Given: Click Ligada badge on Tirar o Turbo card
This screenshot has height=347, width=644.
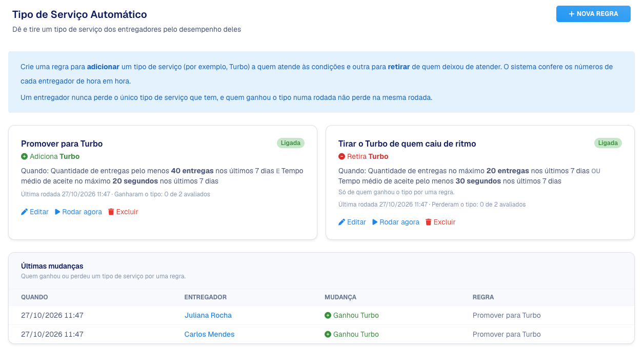Looking at the screenshot, I should 608,143.
